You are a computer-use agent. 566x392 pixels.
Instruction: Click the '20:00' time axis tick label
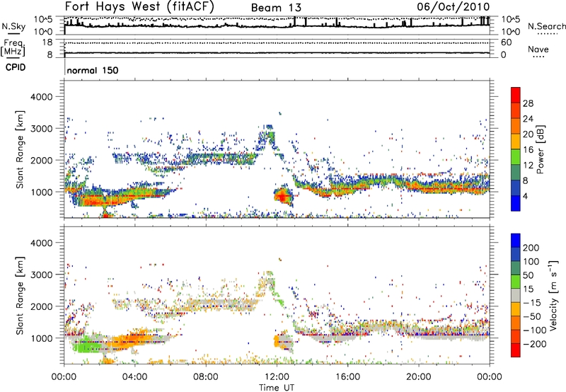pos(418,377)
